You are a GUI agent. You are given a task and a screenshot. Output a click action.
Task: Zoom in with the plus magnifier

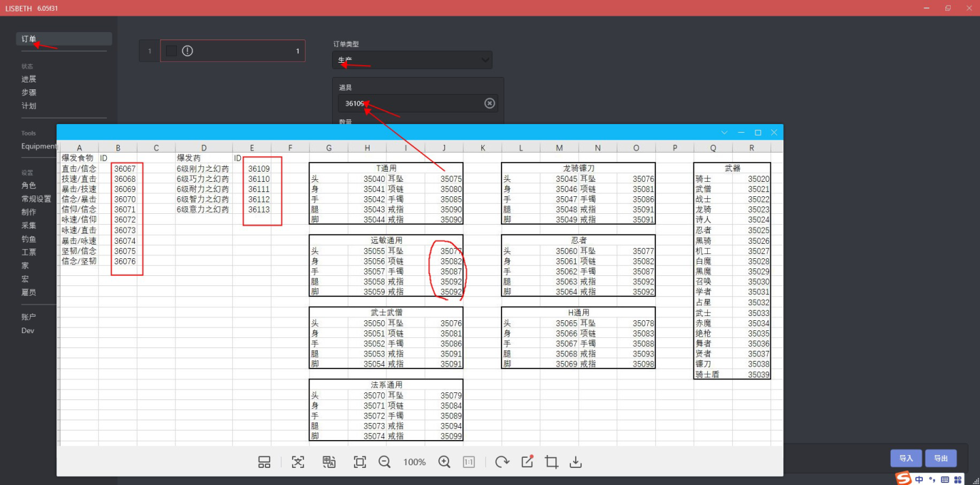[x=444, y=462]
